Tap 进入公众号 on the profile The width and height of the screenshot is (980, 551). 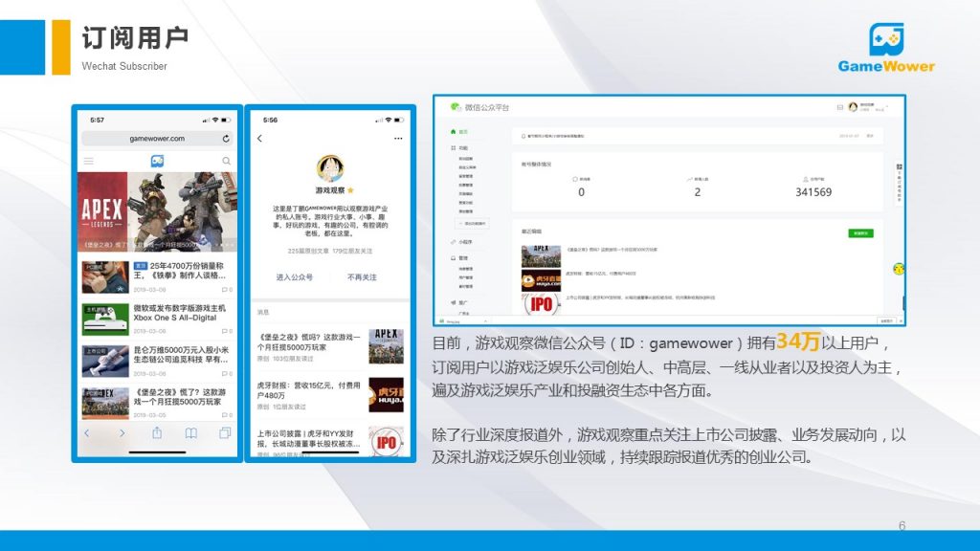pos(295,277)
